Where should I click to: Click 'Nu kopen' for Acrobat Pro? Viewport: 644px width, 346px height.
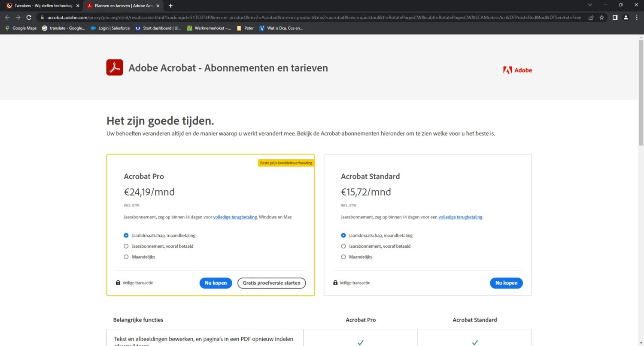216,283
